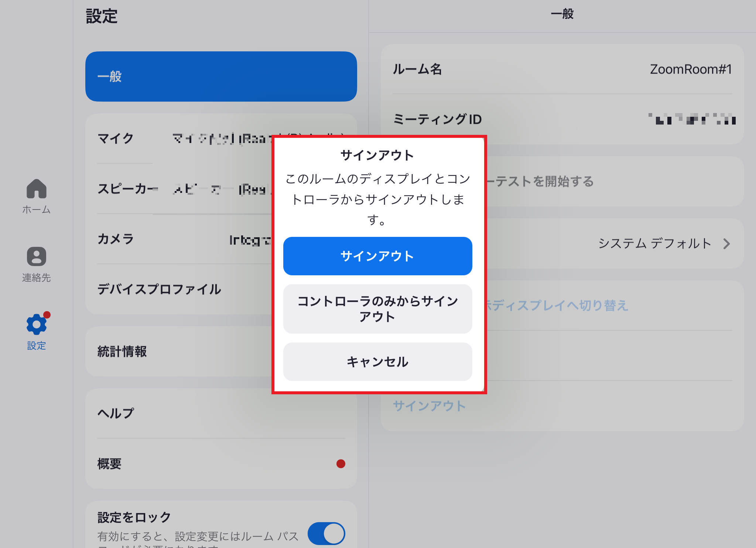Viewport: 756px width, 548px height.
Task: Open the 概要 section
Action: click(221, 463)
